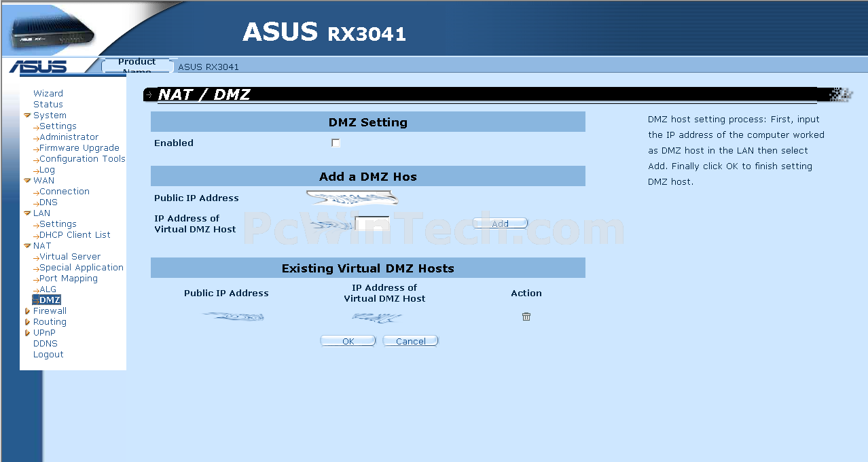Open Configuration Tools
The width and height of the screenshot is (868, 462).
tap(82, 159)
